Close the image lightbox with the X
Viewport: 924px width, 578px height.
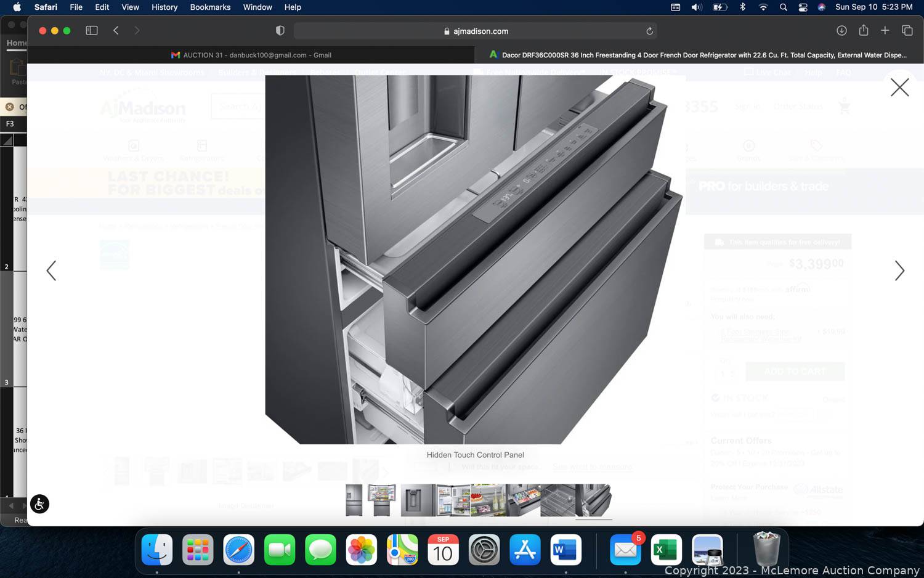899,88
